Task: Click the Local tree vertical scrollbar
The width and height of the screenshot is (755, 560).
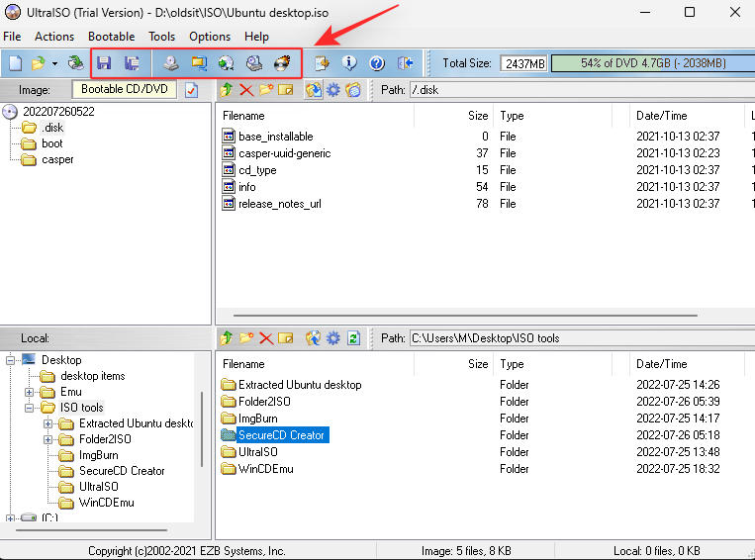Action: [202, 429]
